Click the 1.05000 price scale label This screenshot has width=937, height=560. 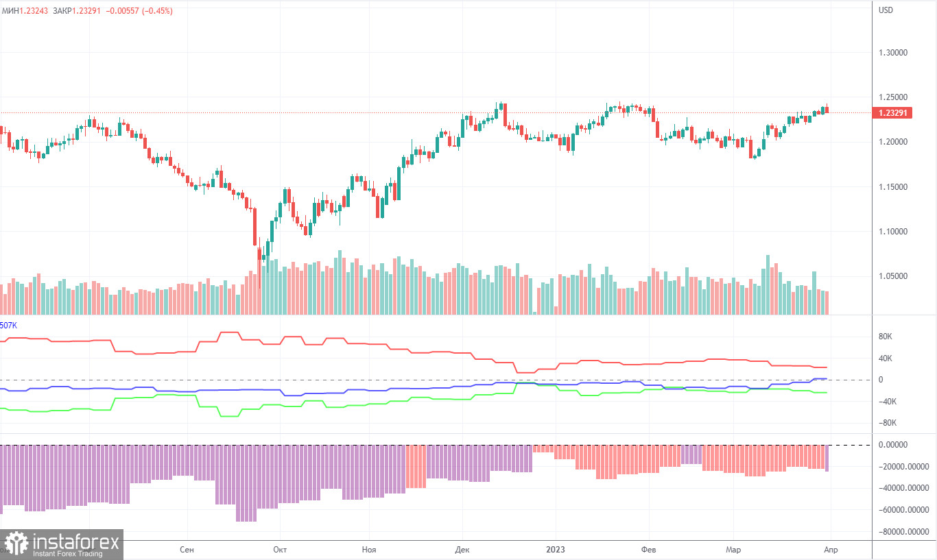(x=893, y=276)
